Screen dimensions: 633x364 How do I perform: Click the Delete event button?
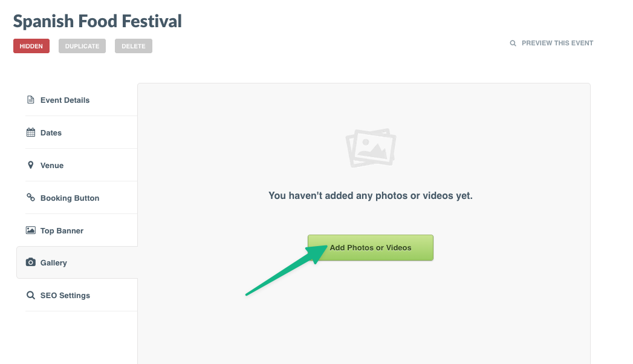pyautogui.click(x=133, y=46)
